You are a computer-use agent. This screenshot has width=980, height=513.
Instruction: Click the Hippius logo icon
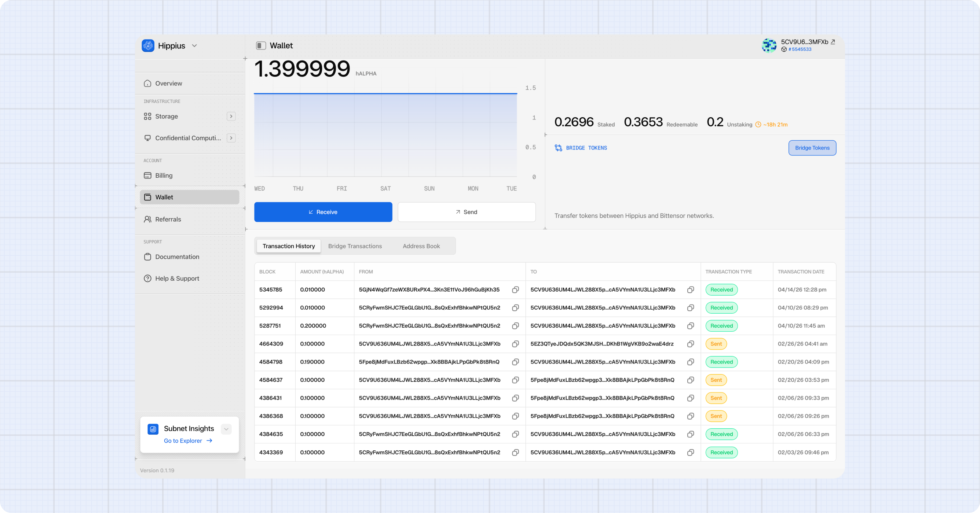tap(148, 45)
